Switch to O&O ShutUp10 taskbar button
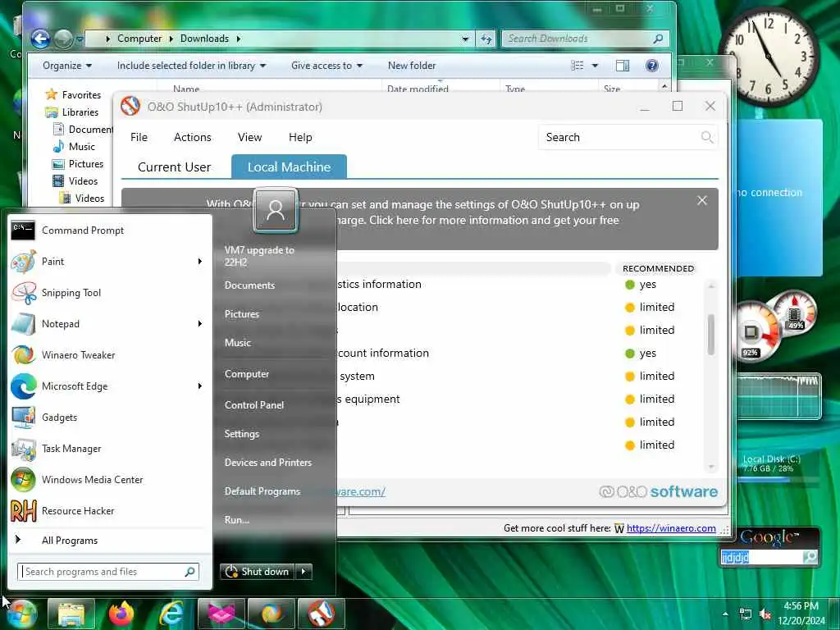This screenshot has height=630, width=840. (x=322, y=614)
